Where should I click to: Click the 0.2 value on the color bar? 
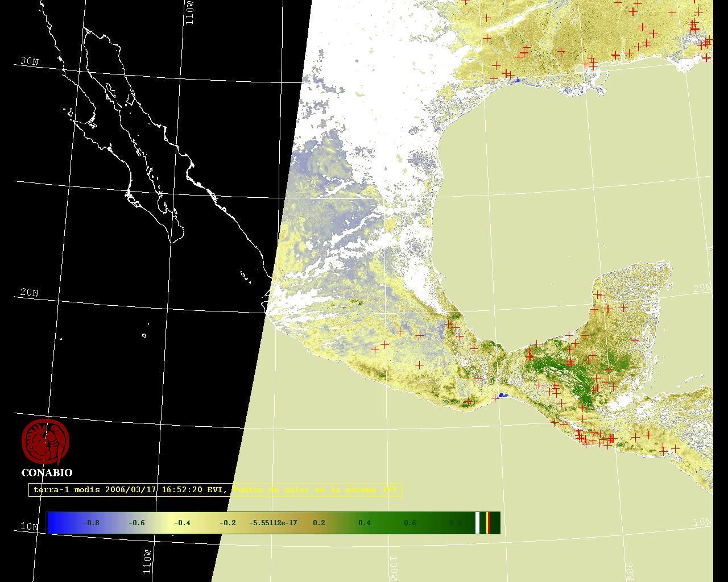[x=319, y=523]
